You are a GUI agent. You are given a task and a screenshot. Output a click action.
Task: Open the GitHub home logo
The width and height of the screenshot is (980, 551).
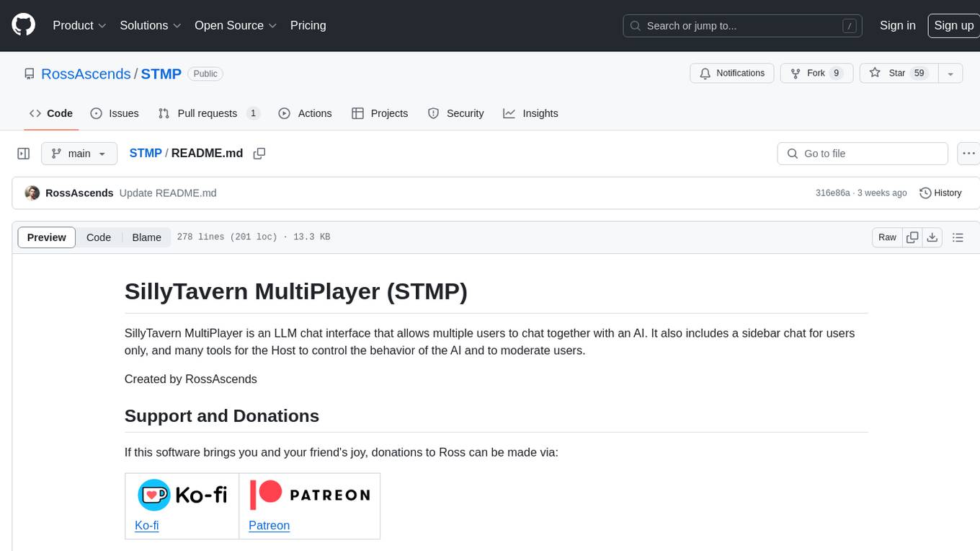click(x=23, y=25)
